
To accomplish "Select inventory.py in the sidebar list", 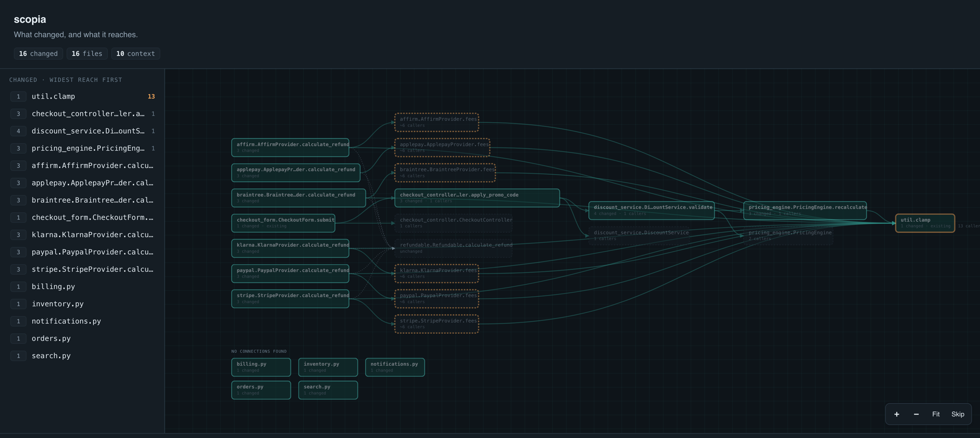I will (82, 304).
